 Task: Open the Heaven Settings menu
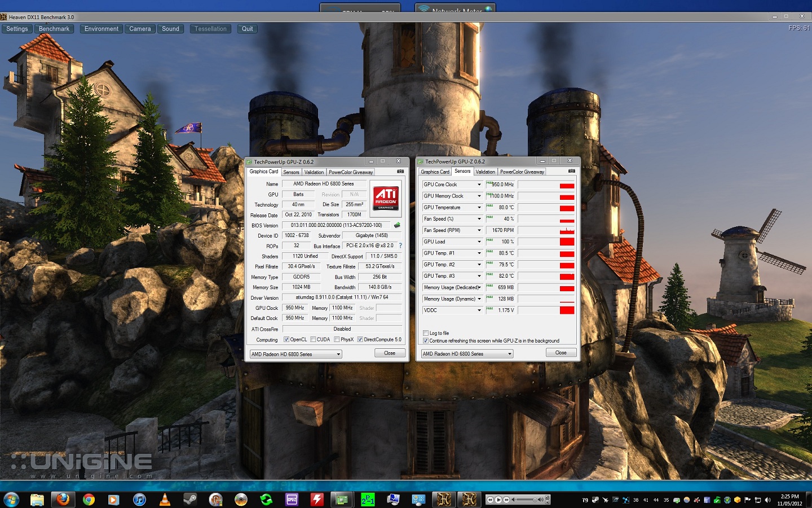click(17, 29)
